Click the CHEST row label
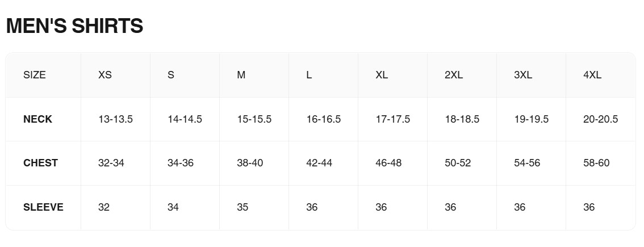Screen dimensions: 644x247 tap(40, 163)
